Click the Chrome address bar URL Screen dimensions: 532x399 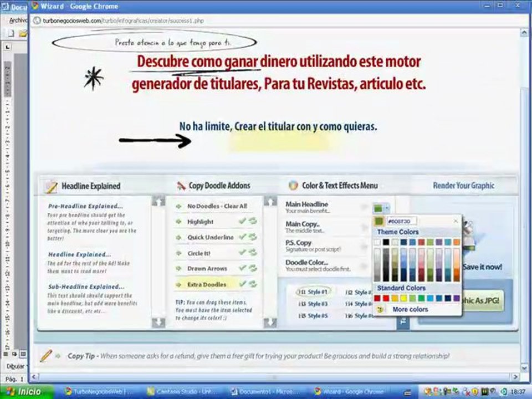[x=124, y=21]
